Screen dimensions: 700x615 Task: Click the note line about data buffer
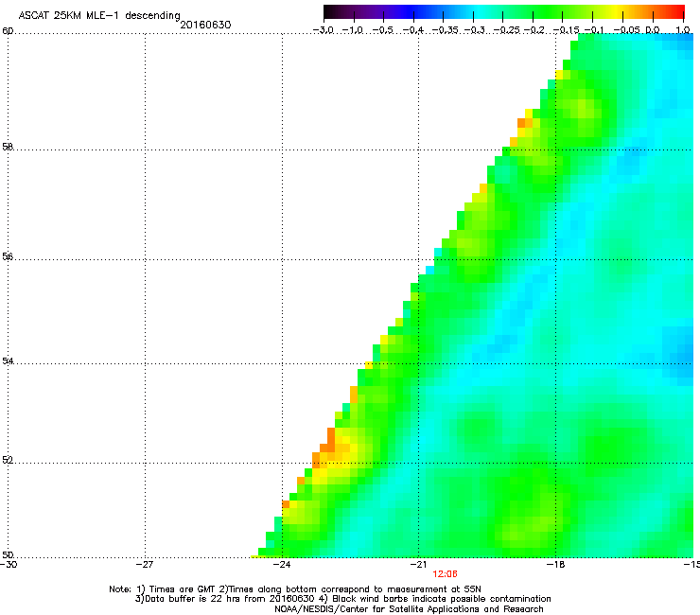[342, 599]
